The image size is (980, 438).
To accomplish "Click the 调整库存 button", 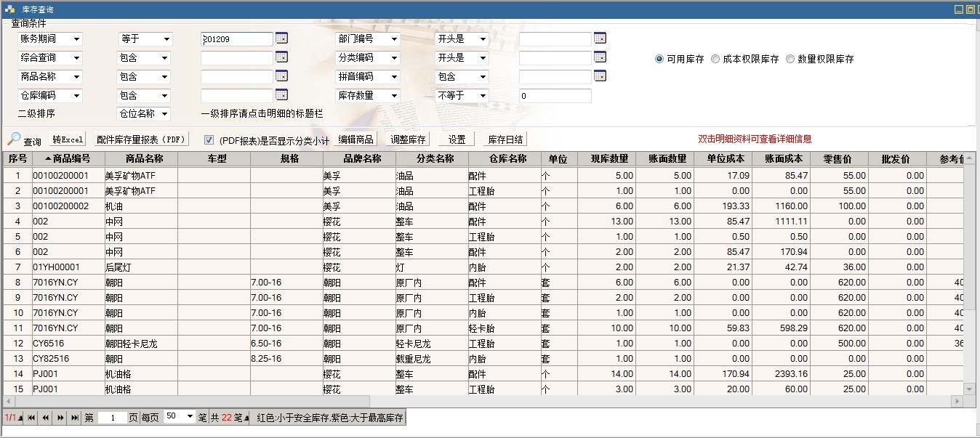I will (x=408, y=139).
